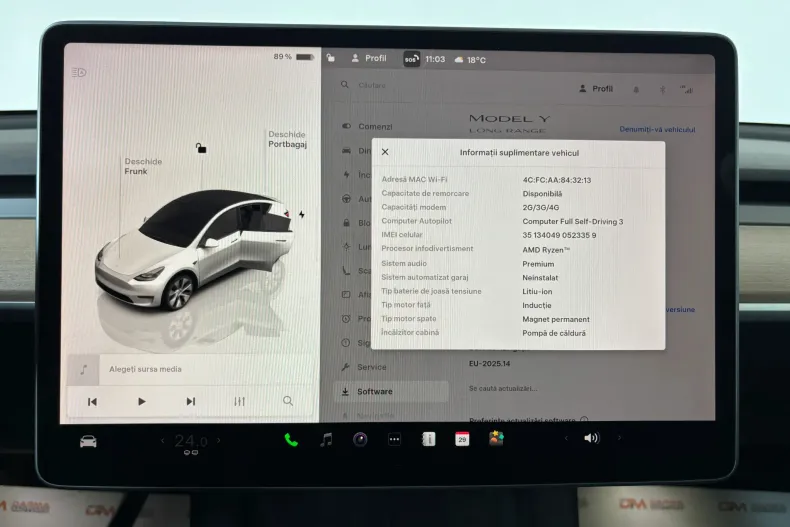Viewport: 790px width, 527px height.
Task: Open Profil in the settings header
Action: [596, 89]
